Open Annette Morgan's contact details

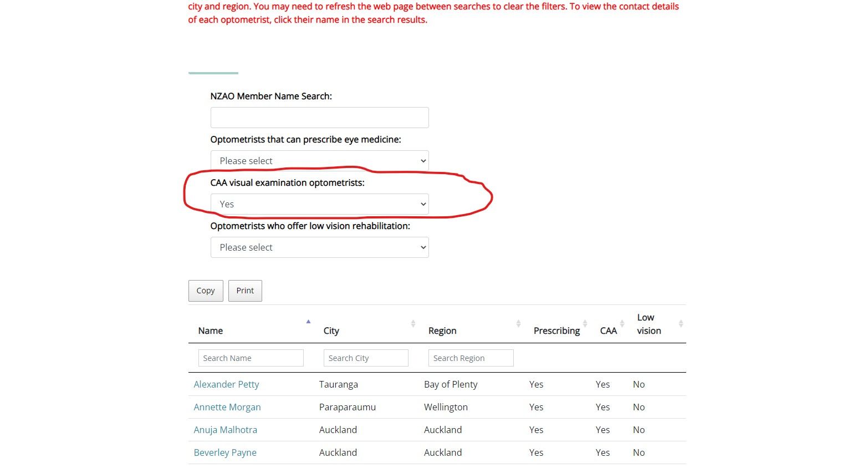(x=227, y=406)
